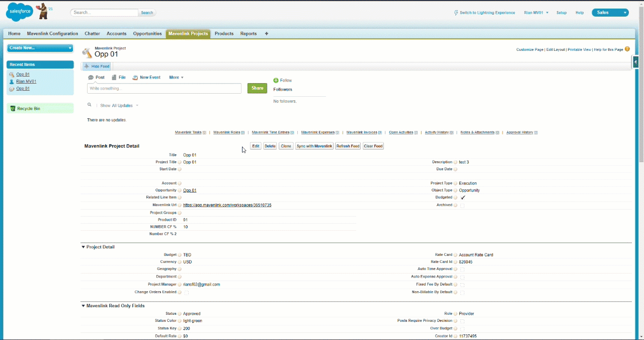Check the Archived checkbox

[x=462, y=205]
